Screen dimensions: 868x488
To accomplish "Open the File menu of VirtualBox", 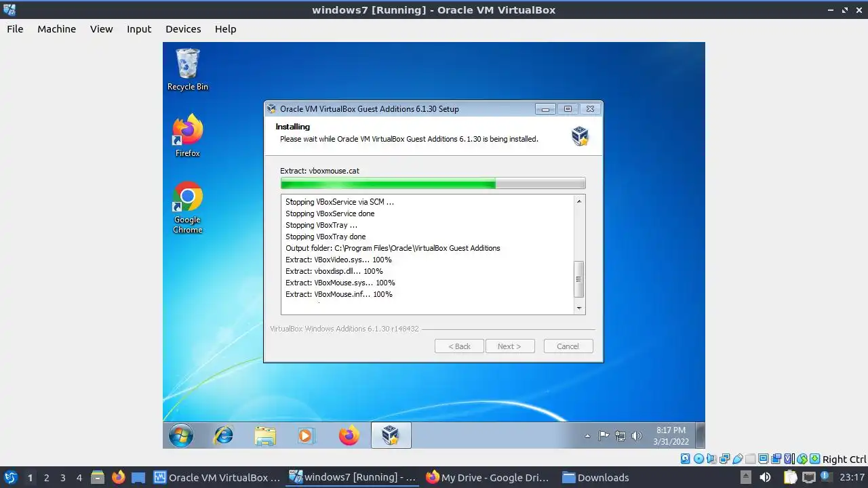I will pos(15,29).
